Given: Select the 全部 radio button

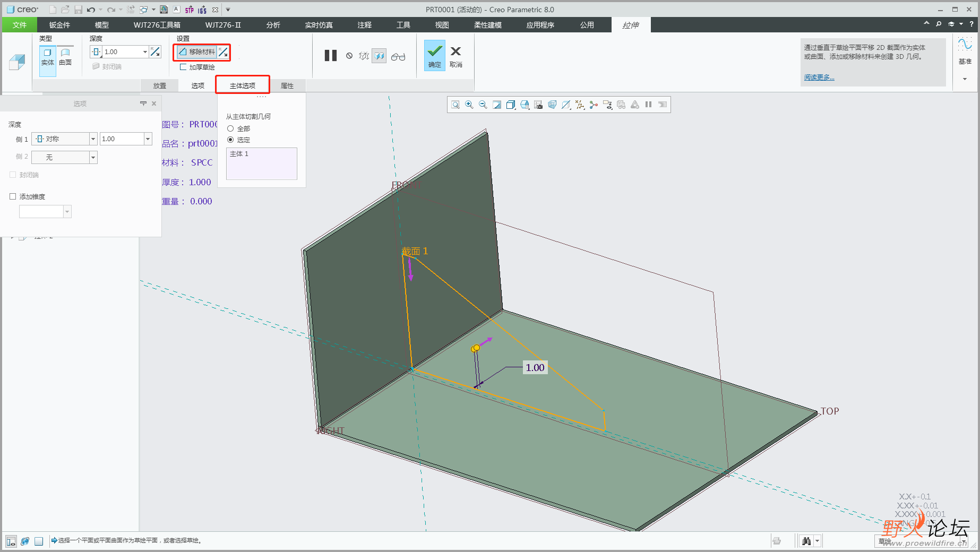Looking at the screenshot, I should 230,128.
